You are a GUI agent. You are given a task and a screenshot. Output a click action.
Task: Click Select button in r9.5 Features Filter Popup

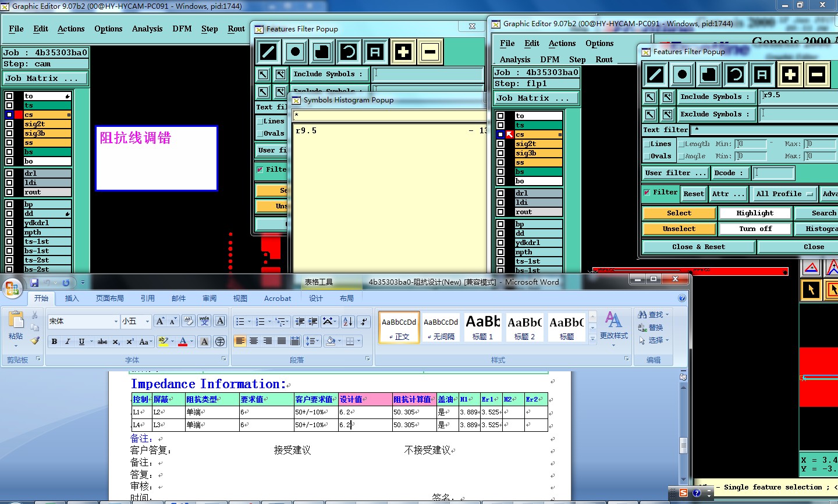(x=679, y=213)
